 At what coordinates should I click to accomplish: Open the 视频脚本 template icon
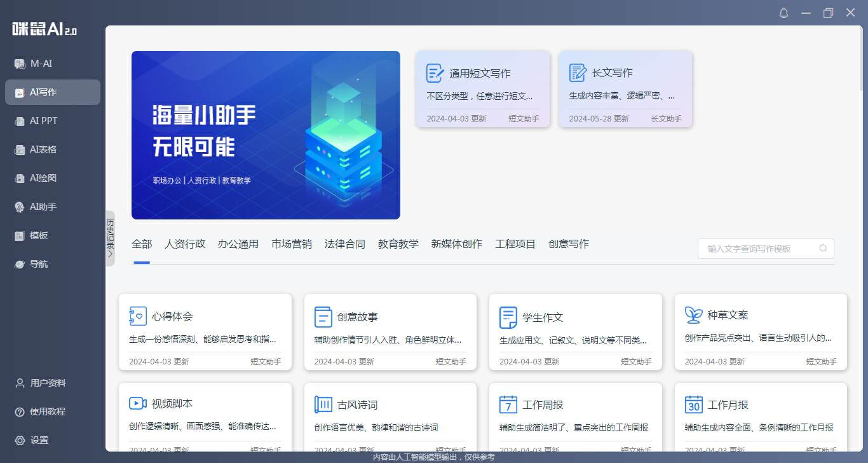pyautogui.click(x=137, y=403)
